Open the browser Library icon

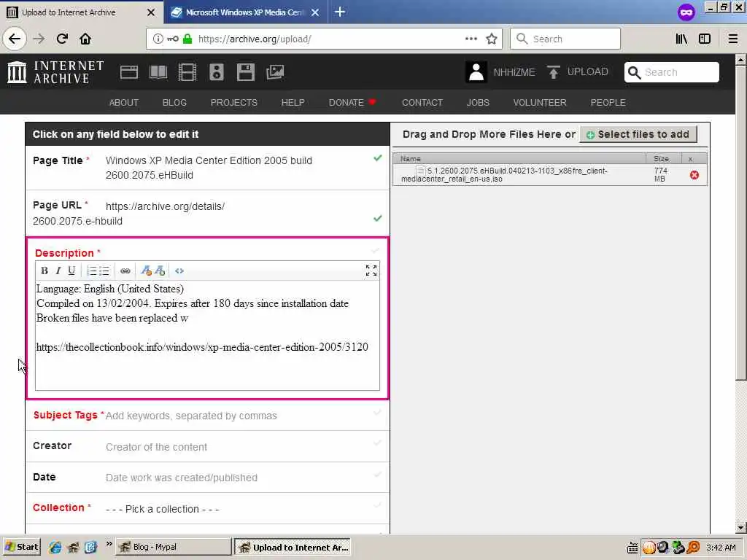(x=681, y=39)
